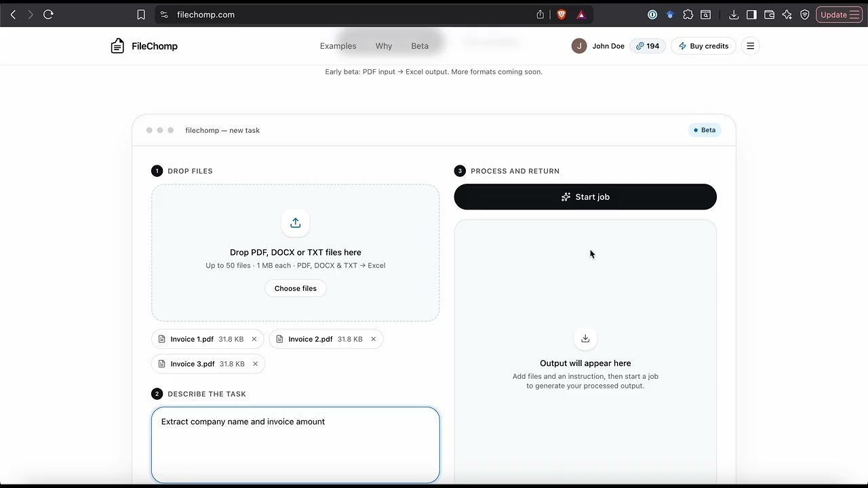Open site settings icon in address bar
868x488 pixels.
click(x=164, y=14)
